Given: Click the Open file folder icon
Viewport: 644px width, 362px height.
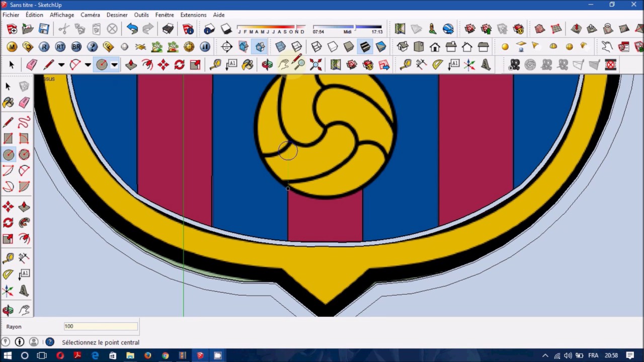Looking at the screenshot, I should (x=28, y=29).
